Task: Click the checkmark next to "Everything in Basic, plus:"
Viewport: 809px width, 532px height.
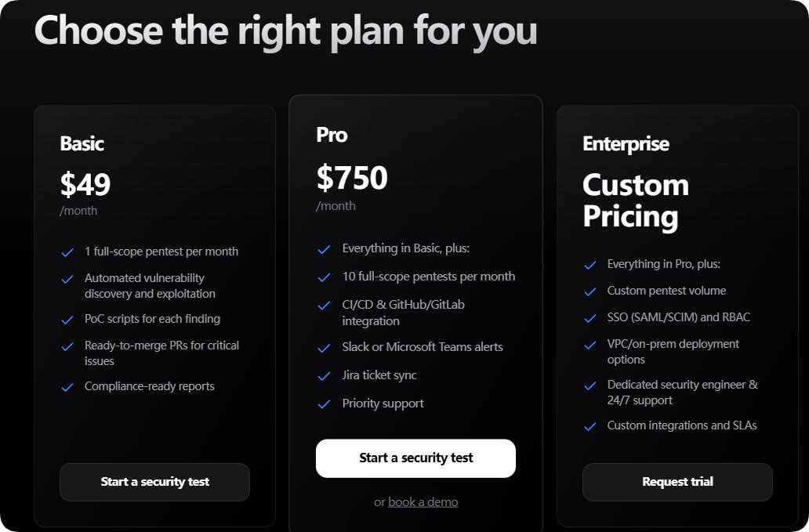Action: 325,248
